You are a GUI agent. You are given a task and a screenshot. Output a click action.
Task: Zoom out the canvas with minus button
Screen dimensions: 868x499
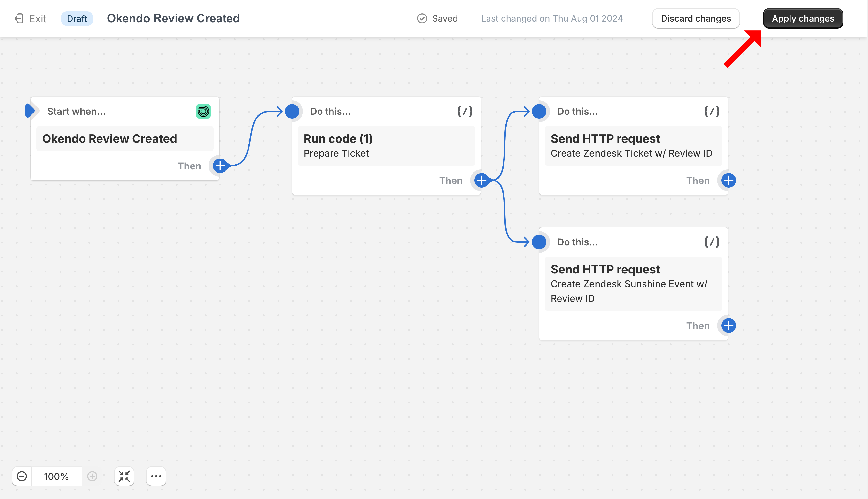[22, 476]
